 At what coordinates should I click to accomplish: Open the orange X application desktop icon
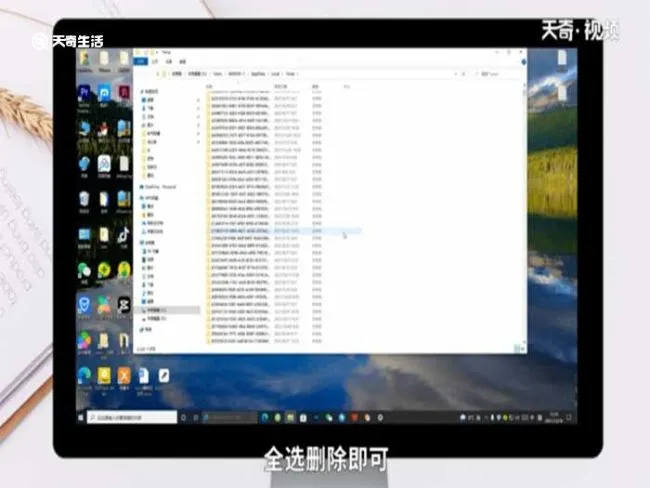[124, 376]
